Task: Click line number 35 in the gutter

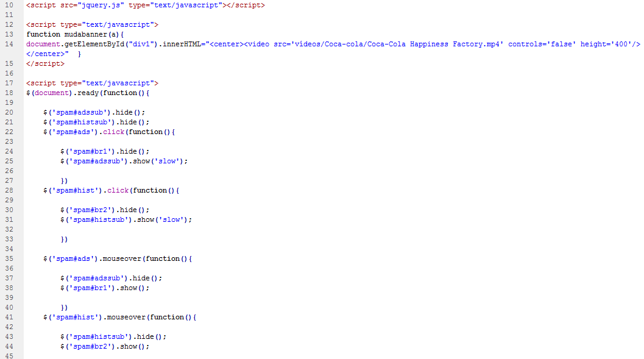Action: 9,258
